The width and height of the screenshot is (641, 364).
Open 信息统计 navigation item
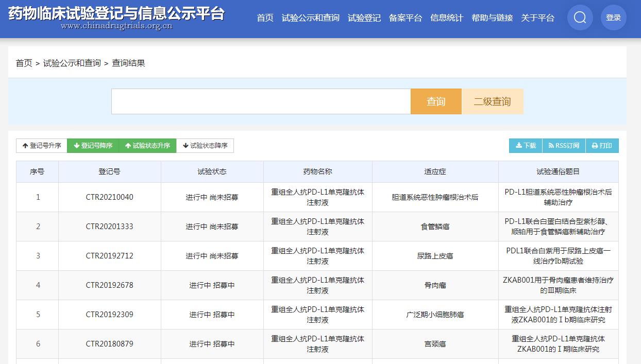point(446,18)
